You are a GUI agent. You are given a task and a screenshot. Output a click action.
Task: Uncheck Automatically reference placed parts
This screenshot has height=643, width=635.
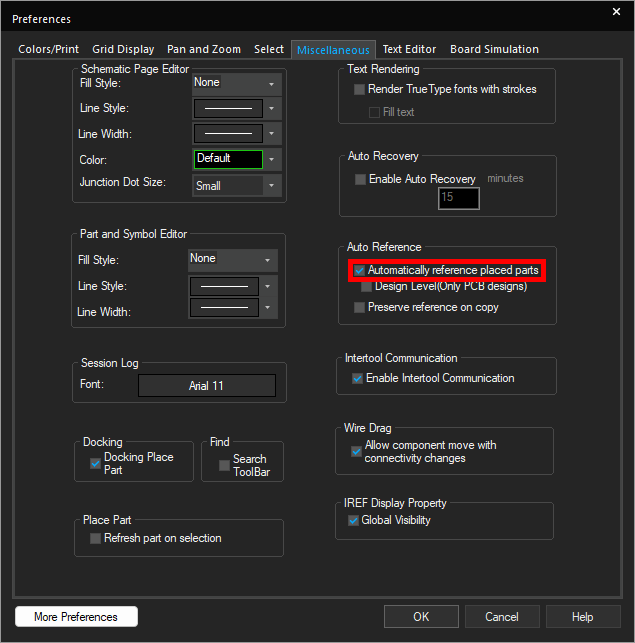tap(360, 271)
